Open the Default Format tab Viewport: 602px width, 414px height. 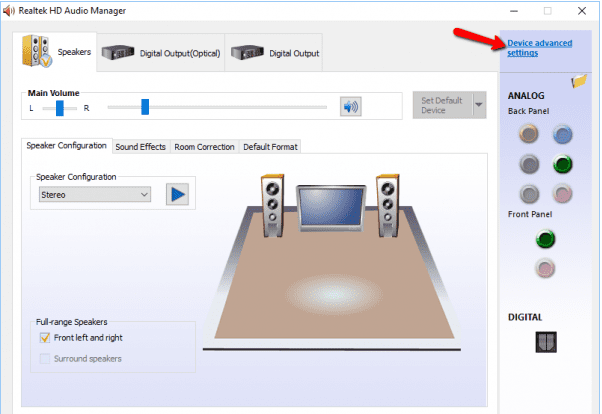tap(270, 147)
